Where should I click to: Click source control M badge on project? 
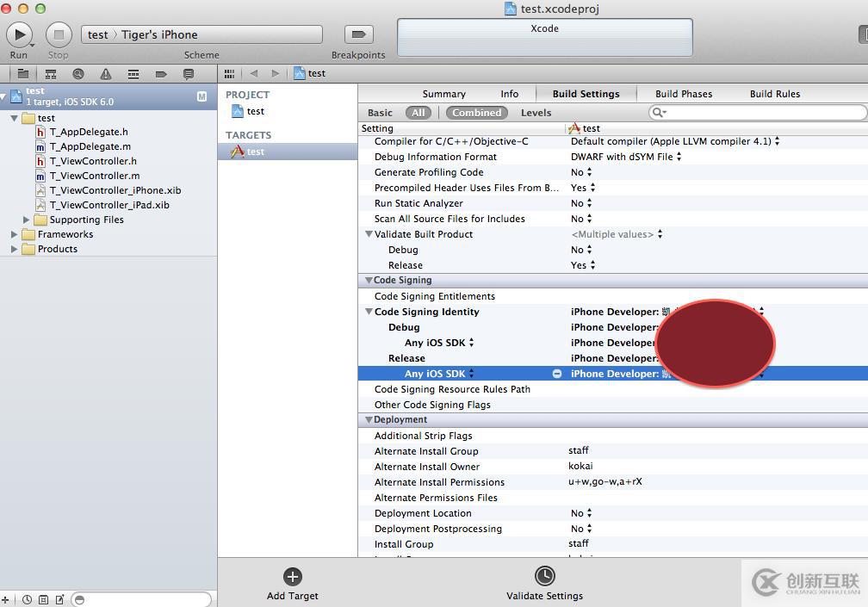202,96
